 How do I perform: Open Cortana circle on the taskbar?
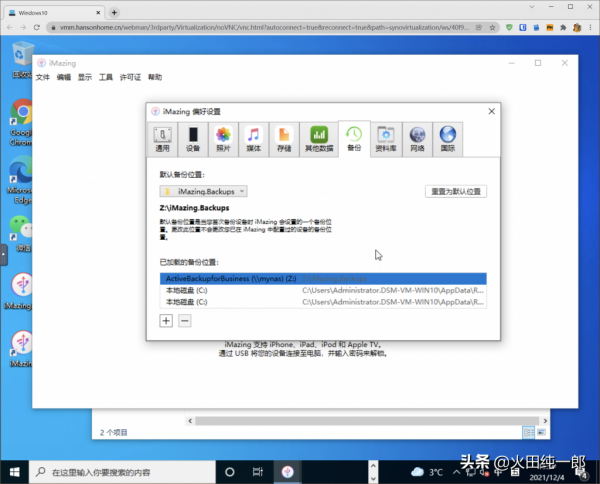coord(230,472)
